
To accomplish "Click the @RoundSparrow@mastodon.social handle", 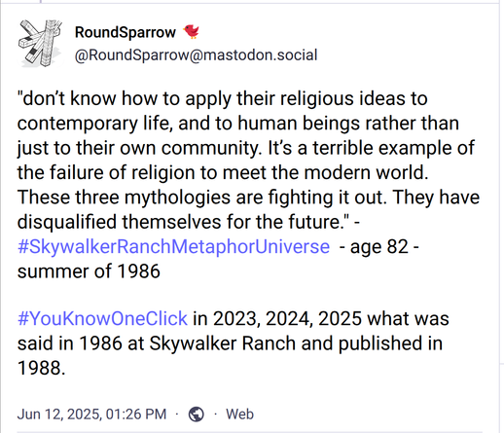I will click(196, 54).
